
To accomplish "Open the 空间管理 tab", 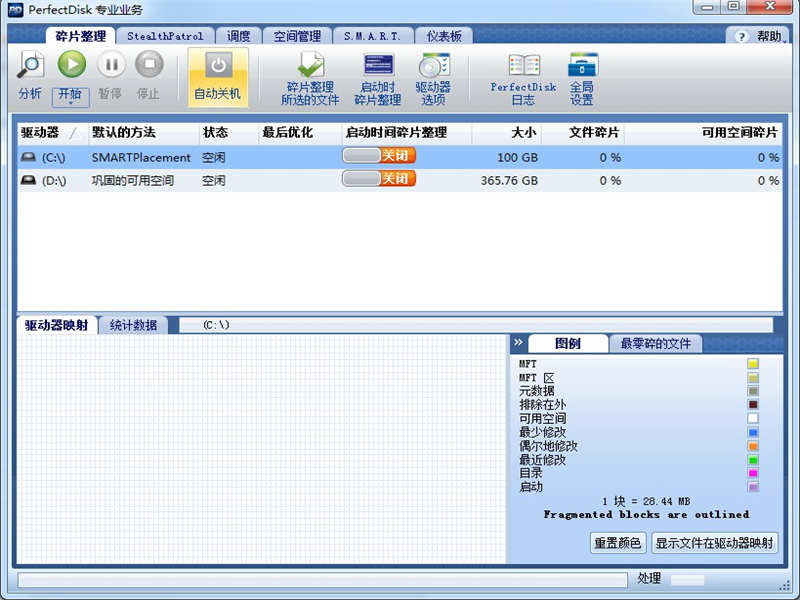I will [297, 36].
